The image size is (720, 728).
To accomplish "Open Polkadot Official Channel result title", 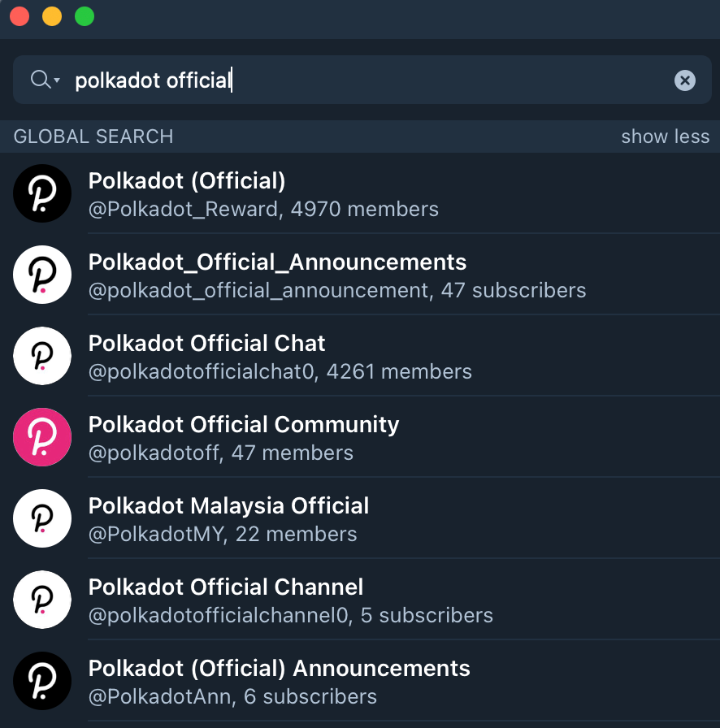I will pos(226,587).
